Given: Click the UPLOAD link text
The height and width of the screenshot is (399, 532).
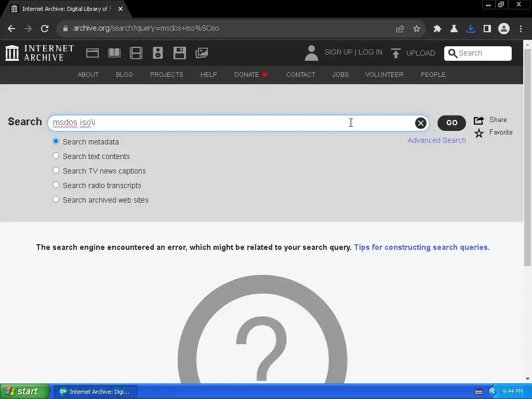Looking at the screenshot, I should pyautogui.click(x=420, y=54).
